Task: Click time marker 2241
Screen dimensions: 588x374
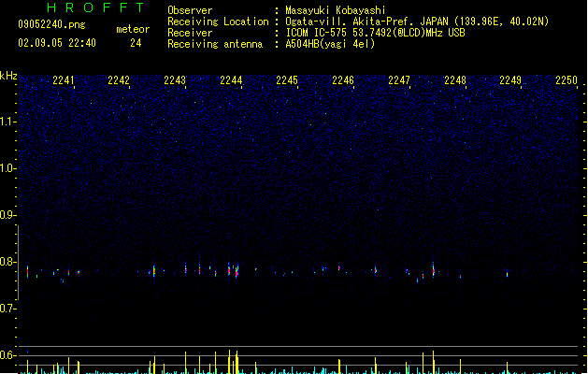Action: pyautogui.click(x=63, y=80)
